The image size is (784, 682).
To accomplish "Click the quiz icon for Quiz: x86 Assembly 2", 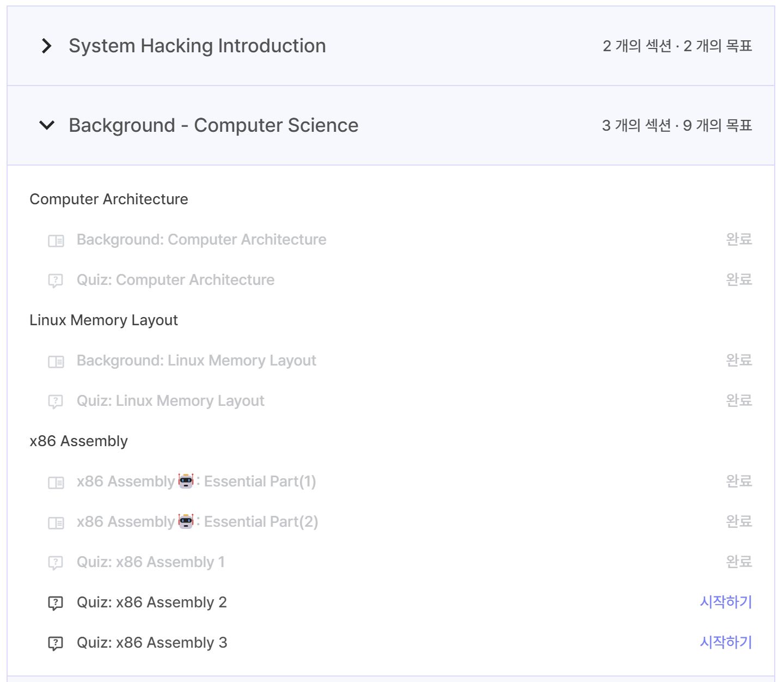I will point(56,603).
